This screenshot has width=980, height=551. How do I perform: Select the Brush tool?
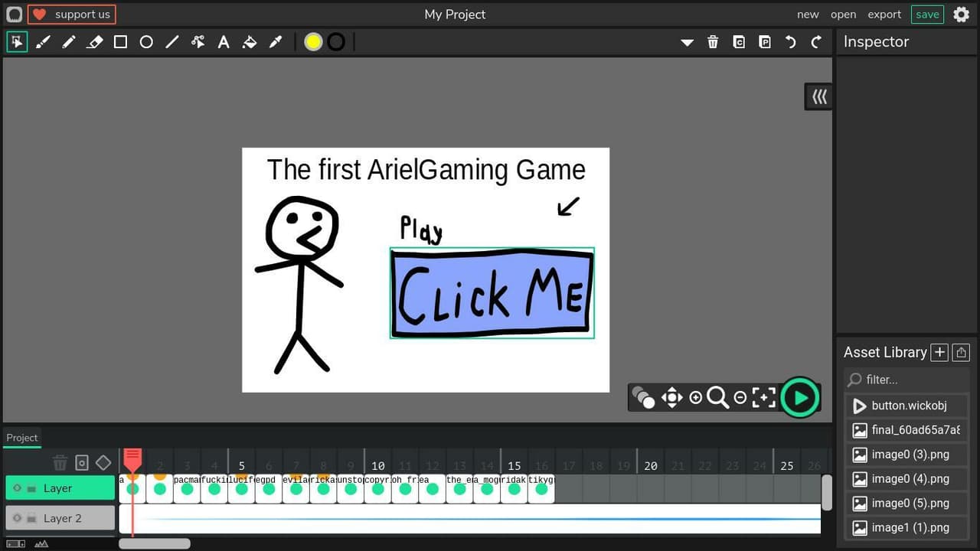coord(43,42)
